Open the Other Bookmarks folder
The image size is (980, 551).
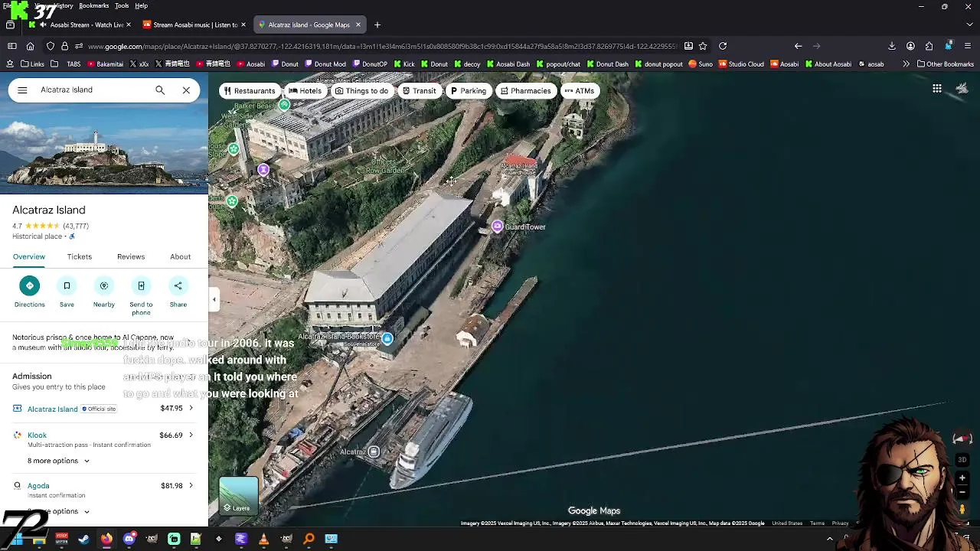click(946, 64)
